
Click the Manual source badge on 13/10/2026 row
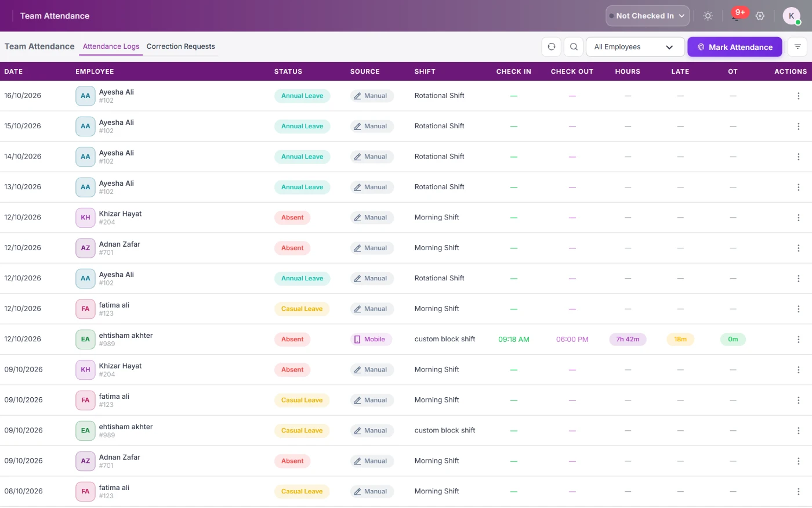point(372,188)
